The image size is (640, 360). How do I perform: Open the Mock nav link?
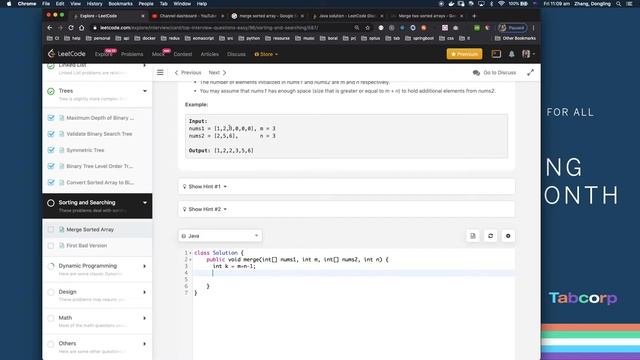tap(158, 54)
